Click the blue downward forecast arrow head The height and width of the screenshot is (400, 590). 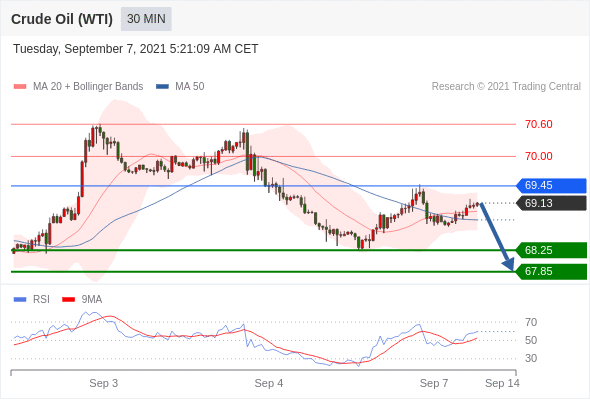509,265
